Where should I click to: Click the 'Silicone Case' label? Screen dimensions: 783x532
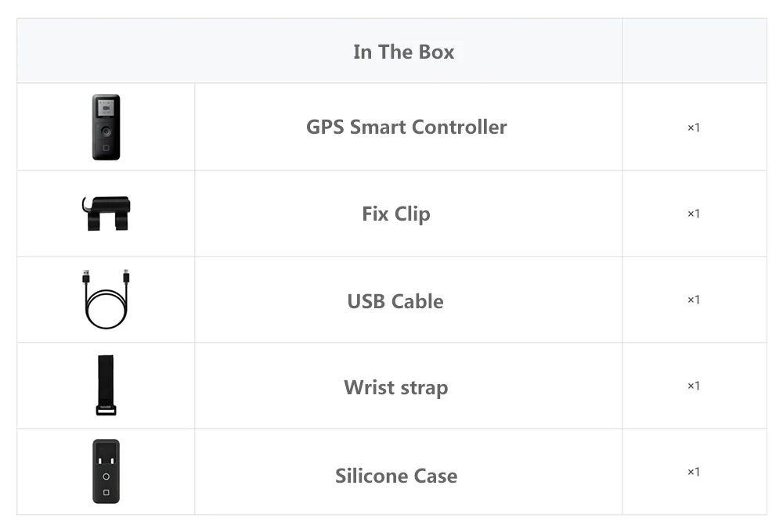396,476
